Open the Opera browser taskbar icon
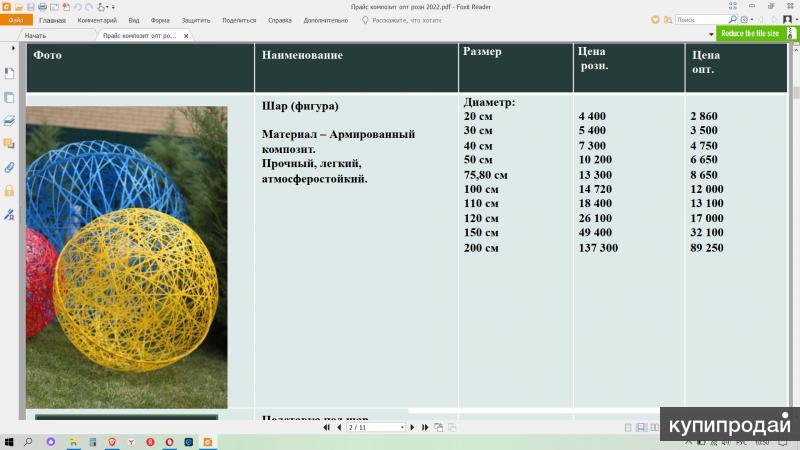This screenshot has height=450, width=800. (169, 442)
